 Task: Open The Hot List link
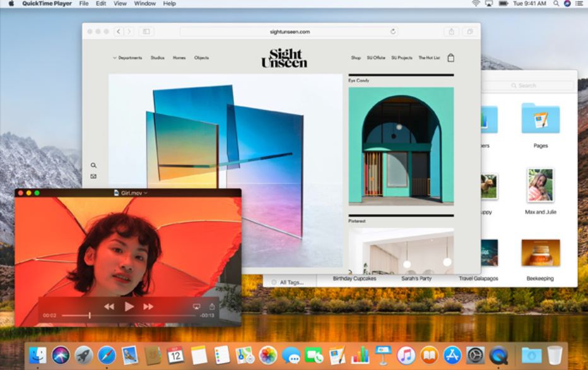click(430, 58)
